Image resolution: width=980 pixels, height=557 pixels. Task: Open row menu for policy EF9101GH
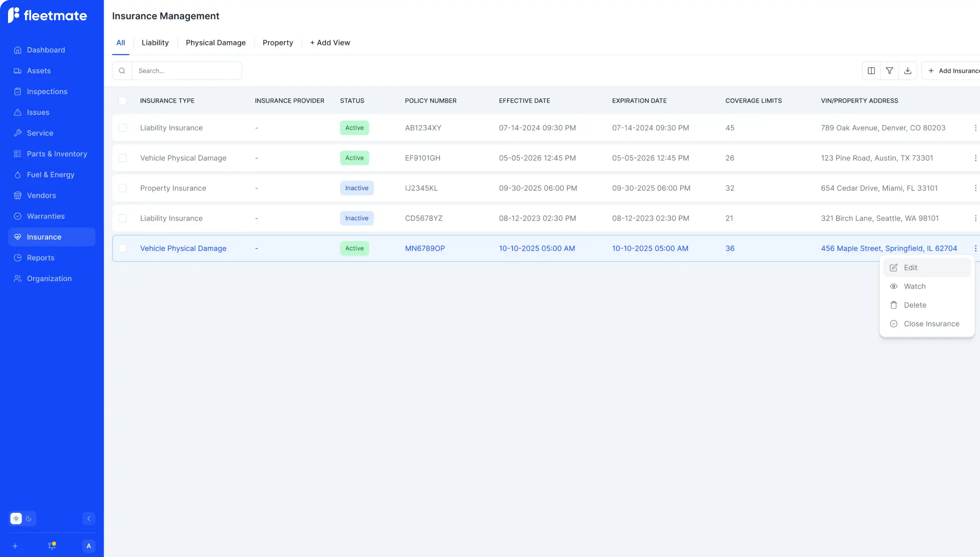click(x=975, y=158)
